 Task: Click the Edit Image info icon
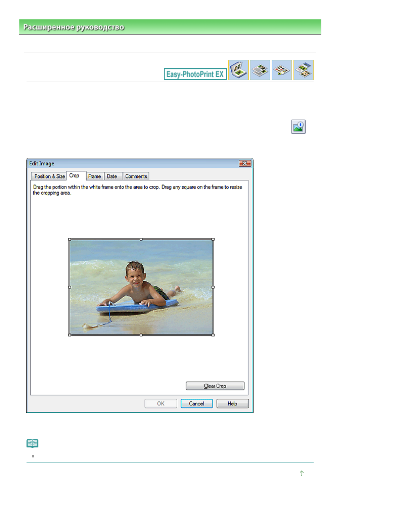click(298, 127)
